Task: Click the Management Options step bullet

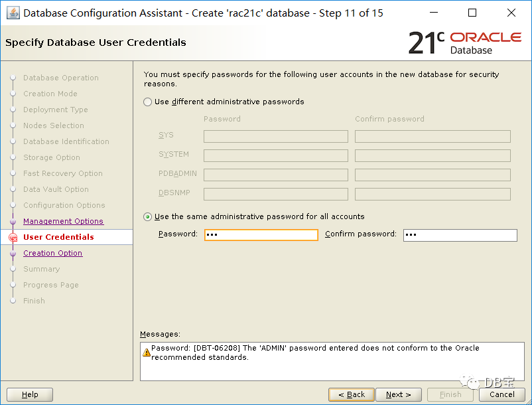Action: pyautogui.click(x=13, y=221)
